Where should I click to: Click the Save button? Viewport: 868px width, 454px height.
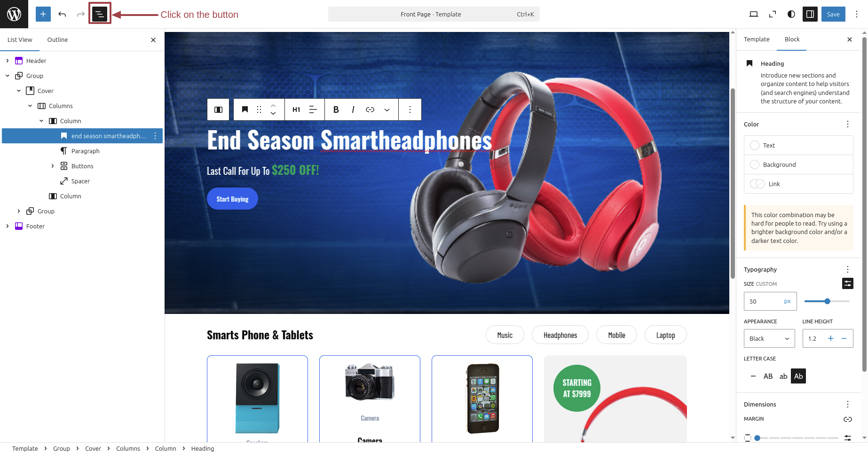(833, 14)
